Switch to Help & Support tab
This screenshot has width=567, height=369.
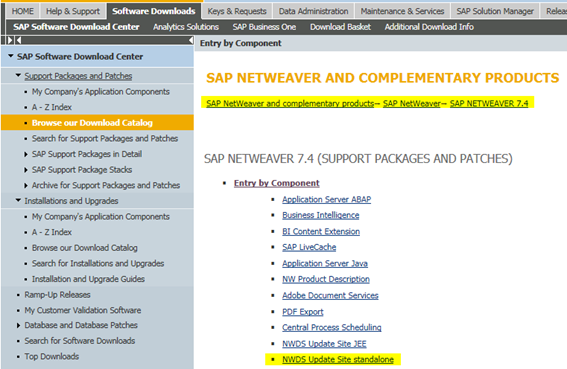point(73,11)
